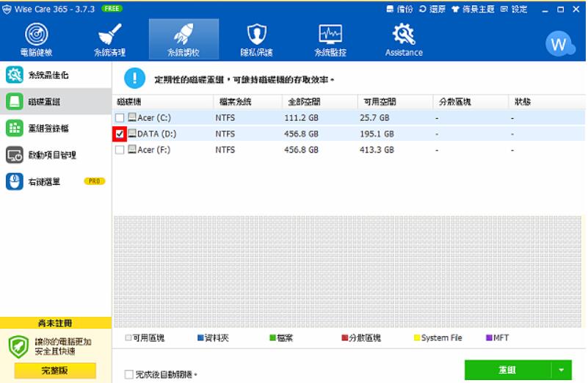Click the 磁碟機 column header
588x383 pixels.
point(163,101)
